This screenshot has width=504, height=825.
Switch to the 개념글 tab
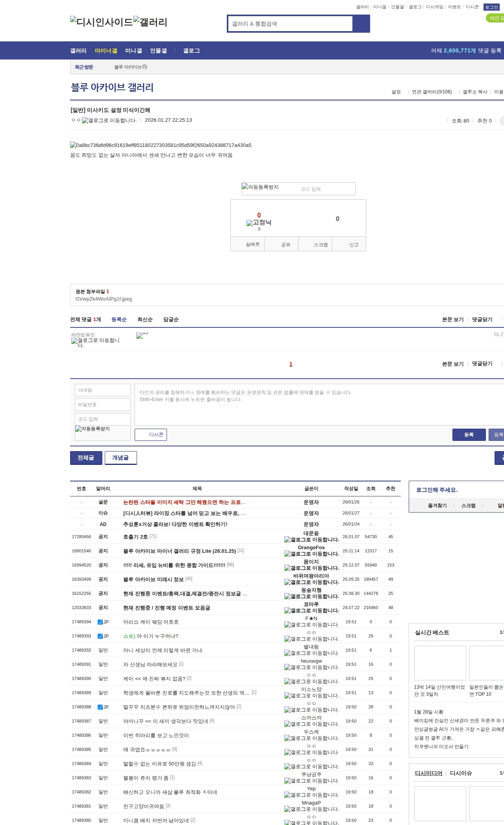click(x=120, y=458)
